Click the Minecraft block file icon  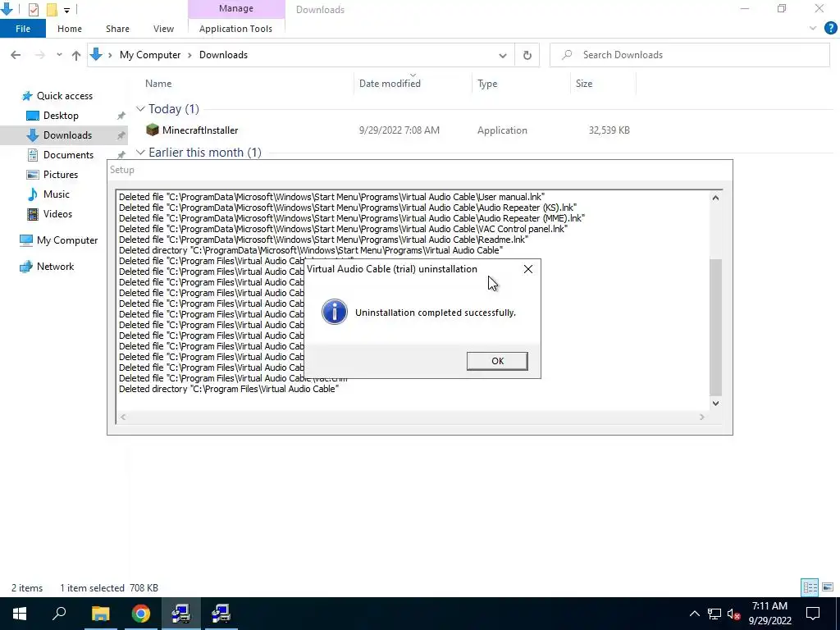click(x=153, y=130)
